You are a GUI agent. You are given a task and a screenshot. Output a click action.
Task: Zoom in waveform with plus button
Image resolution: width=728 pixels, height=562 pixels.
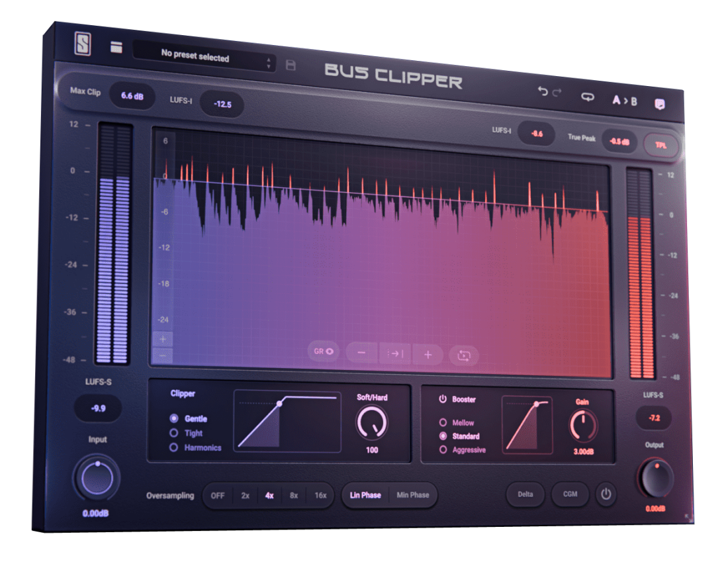click(428, 355)
